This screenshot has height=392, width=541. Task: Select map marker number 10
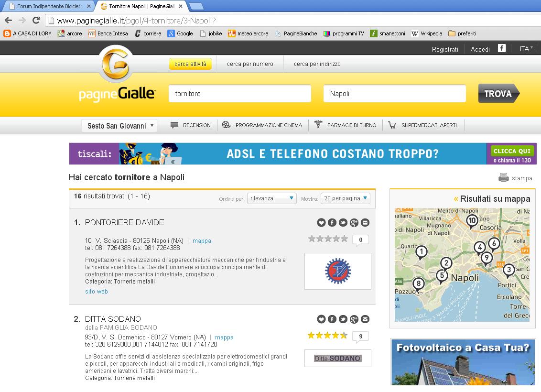(x=472, y=221)
